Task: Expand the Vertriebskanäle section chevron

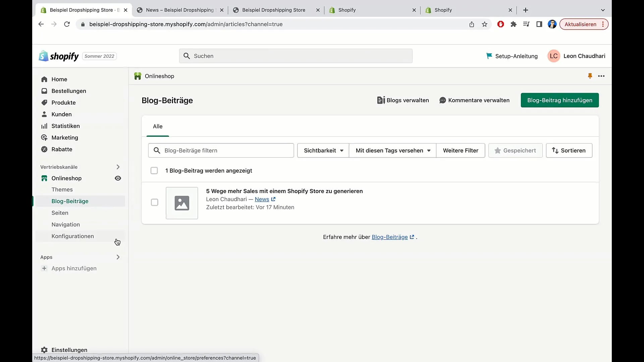Action: tap(118, 167)
